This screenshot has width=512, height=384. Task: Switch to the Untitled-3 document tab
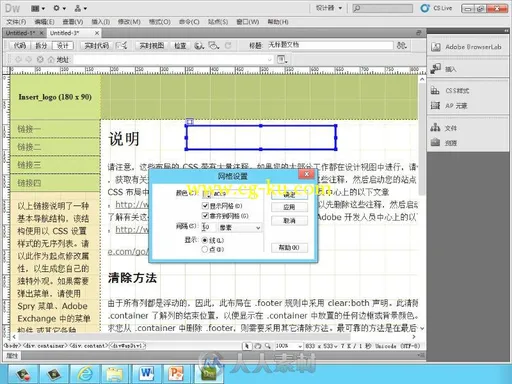[x=65, y=33]
